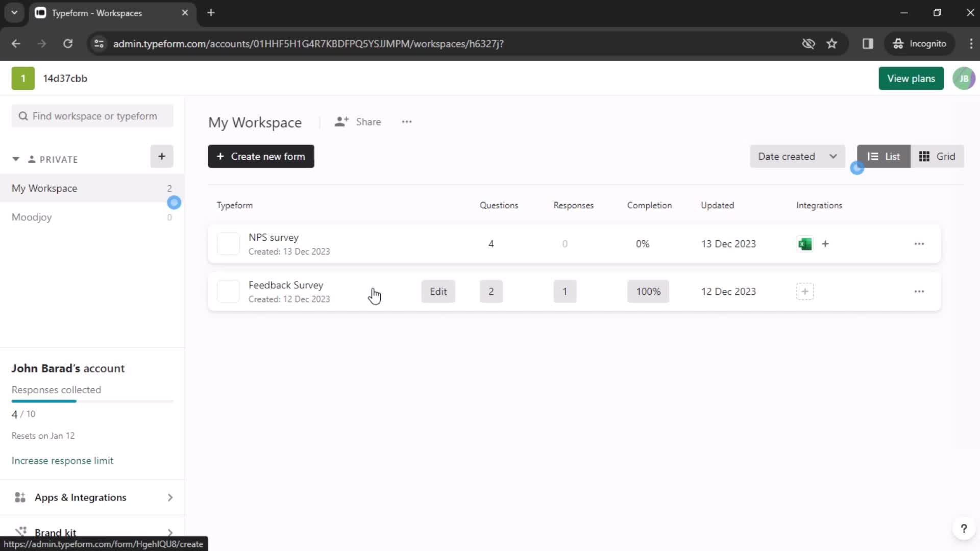
Task: Select the Moodjoy workspace item
Action: [x=32, y=217]
